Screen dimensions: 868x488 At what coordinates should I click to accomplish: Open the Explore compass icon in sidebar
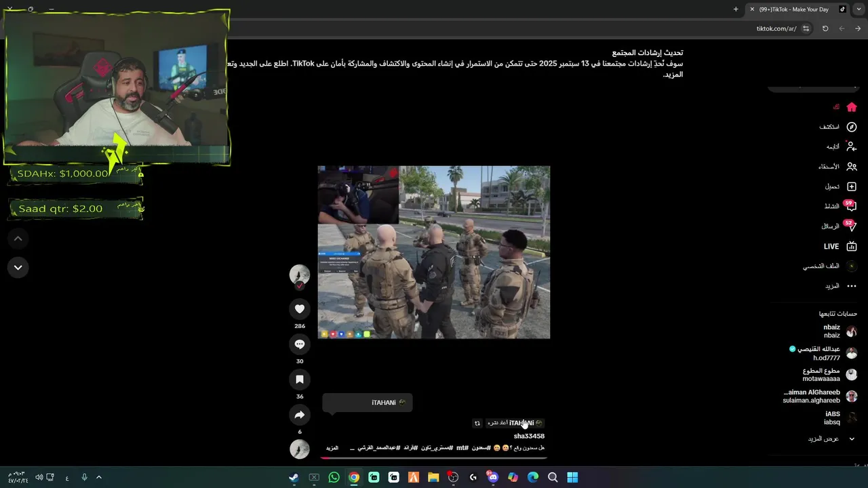pyautogui.click(x=852, y=127)
